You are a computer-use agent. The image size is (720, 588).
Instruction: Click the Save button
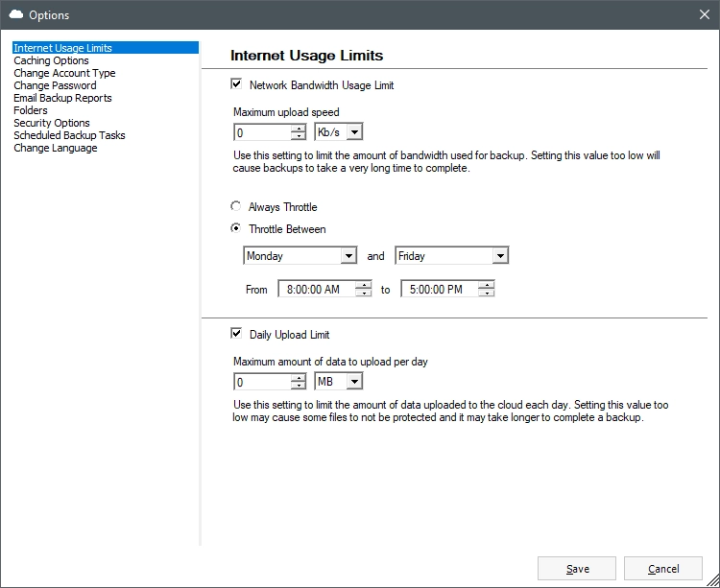[577, 569]
